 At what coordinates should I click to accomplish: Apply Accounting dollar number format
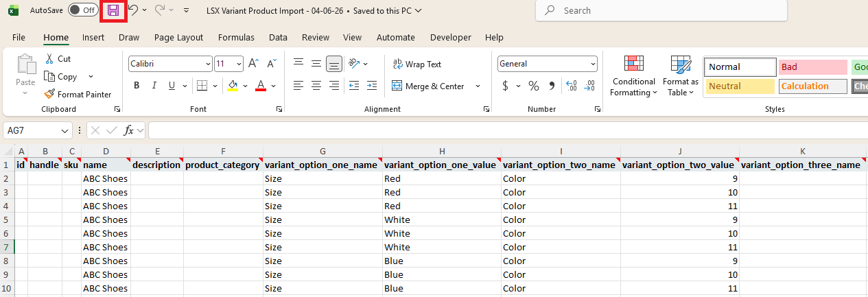(x=505, y=86)
